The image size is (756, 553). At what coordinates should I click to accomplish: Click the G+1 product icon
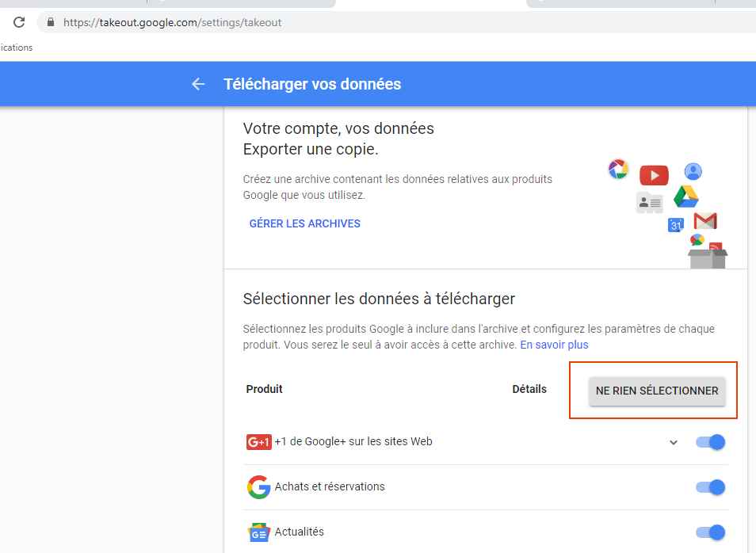[258, 442]
